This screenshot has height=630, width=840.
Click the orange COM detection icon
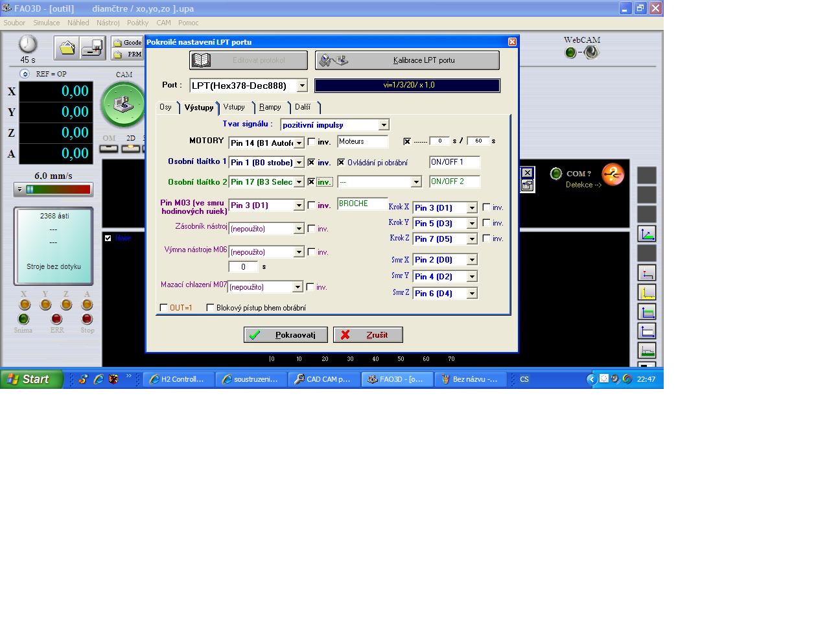612,174
